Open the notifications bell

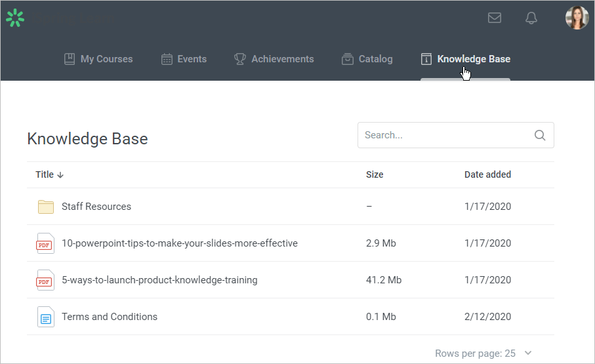point(531,18)
